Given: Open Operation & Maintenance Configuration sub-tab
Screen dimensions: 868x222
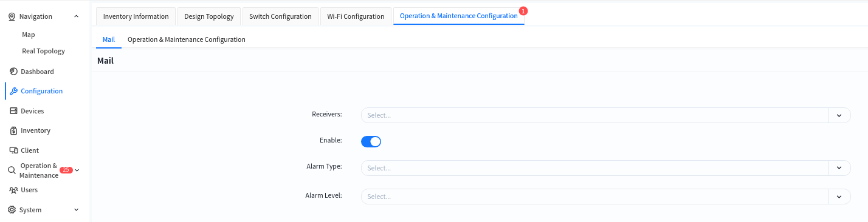Looking at the screenshot, I should click(187, 39).
